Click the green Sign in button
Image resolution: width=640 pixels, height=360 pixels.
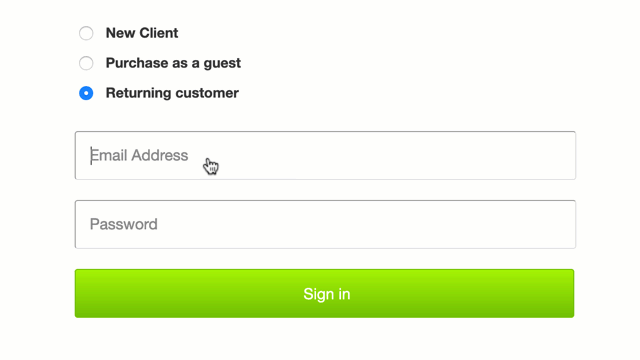324,293
